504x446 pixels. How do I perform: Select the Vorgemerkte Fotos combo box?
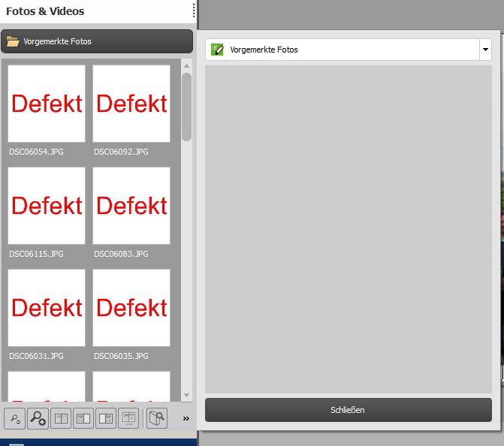tap(348, 50)
